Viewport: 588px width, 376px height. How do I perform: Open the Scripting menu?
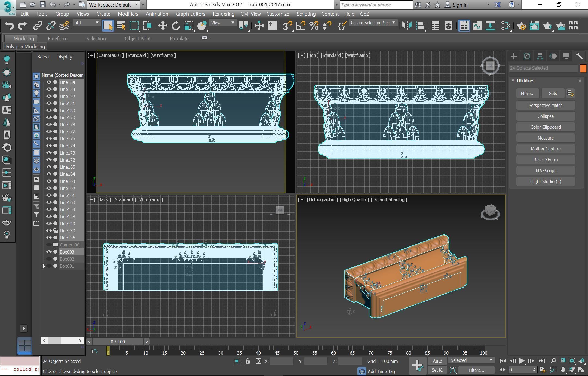click(x=306, y=14)
